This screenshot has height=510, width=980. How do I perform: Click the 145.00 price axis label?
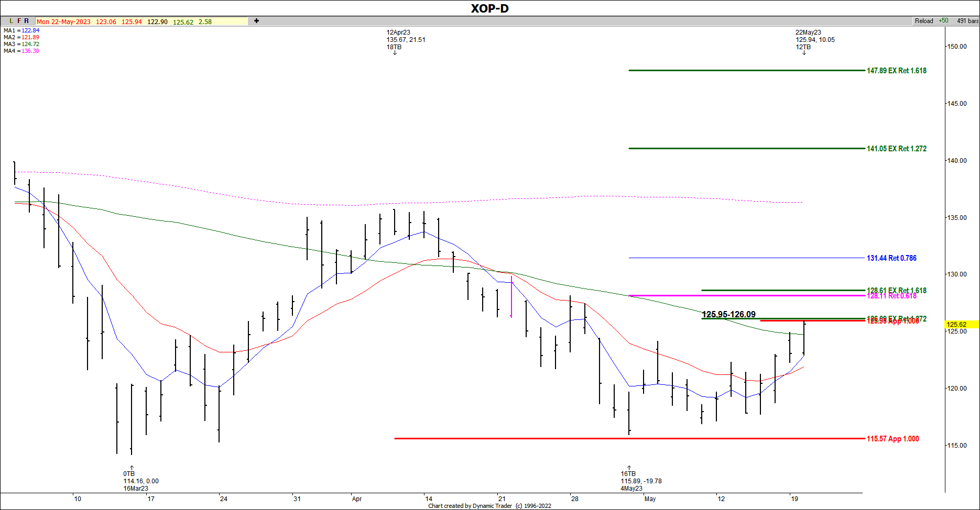coord(957,104)
